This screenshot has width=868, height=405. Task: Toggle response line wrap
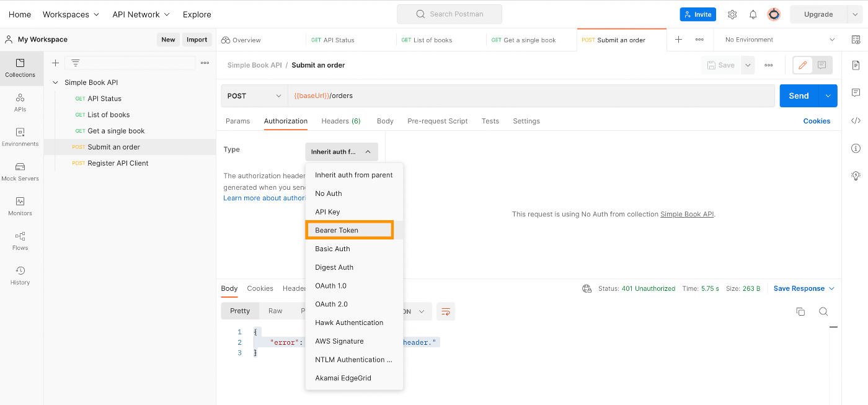445,311
